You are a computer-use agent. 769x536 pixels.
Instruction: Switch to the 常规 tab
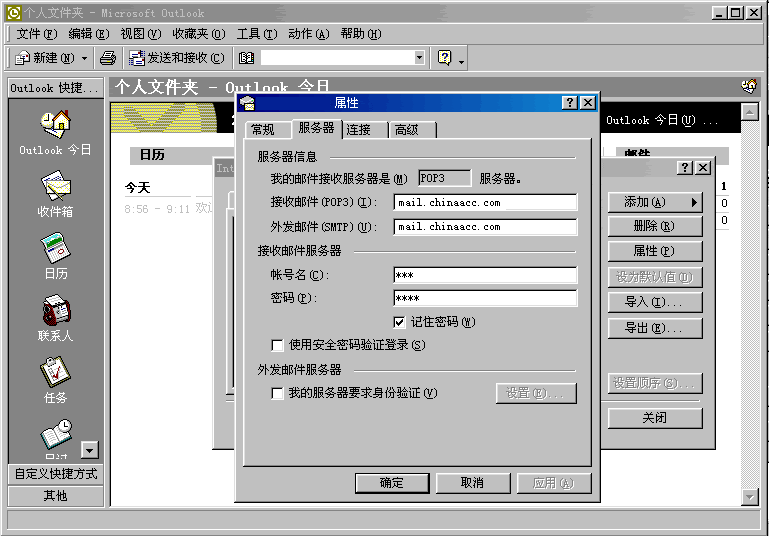click(x=266, y=130)
